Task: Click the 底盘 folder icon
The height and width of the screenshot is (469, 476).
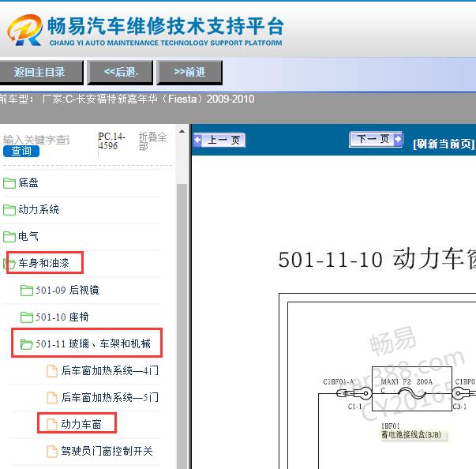Action: 9,183
